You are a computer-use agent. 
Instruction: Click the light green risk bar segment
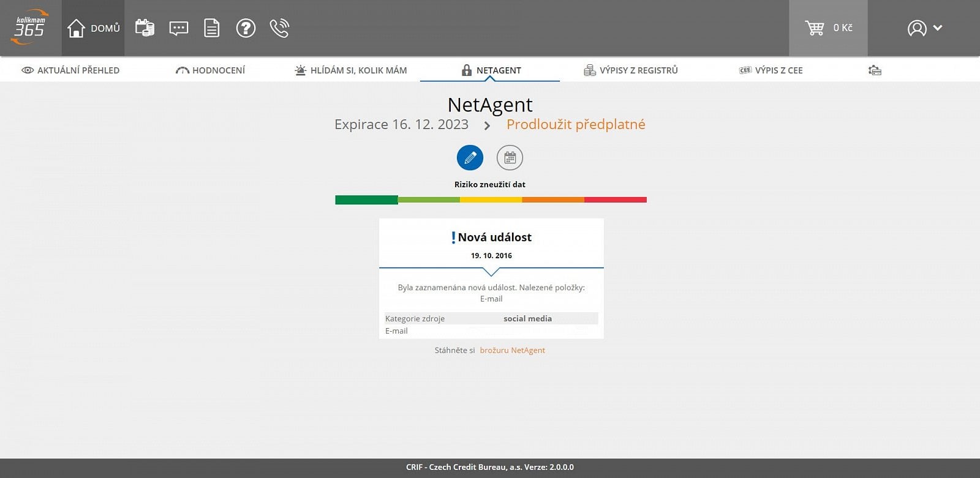(429, 200)
